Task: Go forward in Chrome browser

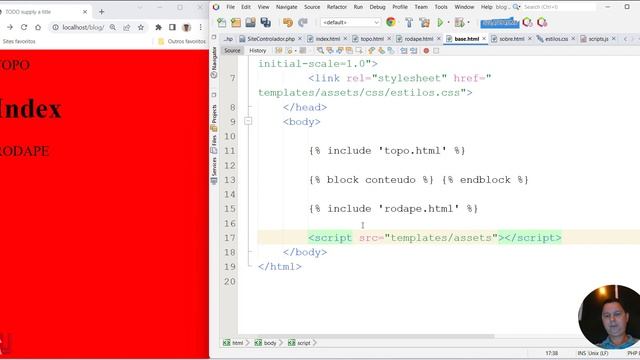Action: pyautogui.click(x=10, y=27)
